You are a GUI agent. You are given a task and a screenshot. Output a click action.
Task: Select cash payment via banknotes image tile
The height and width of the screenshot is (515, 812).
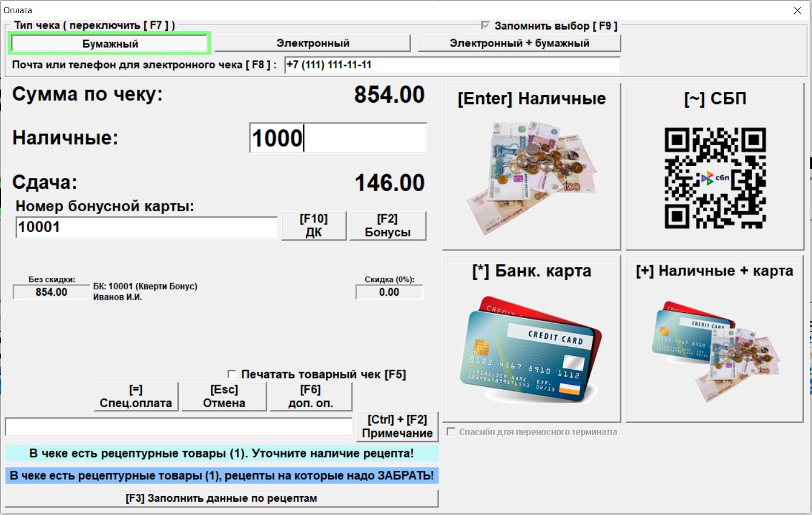point(530,166)
